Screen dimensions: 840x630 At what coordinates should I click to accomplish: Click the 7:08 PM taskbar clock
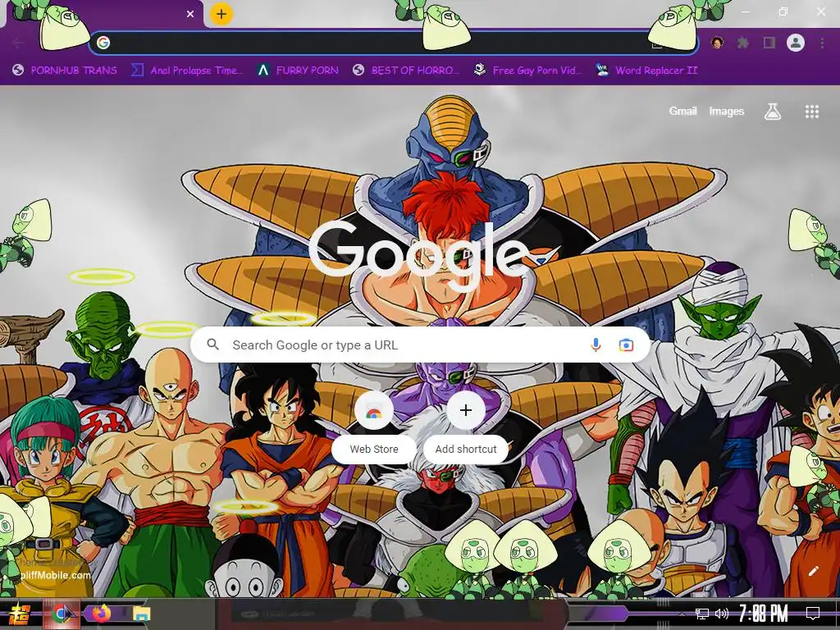click(764, 614)
